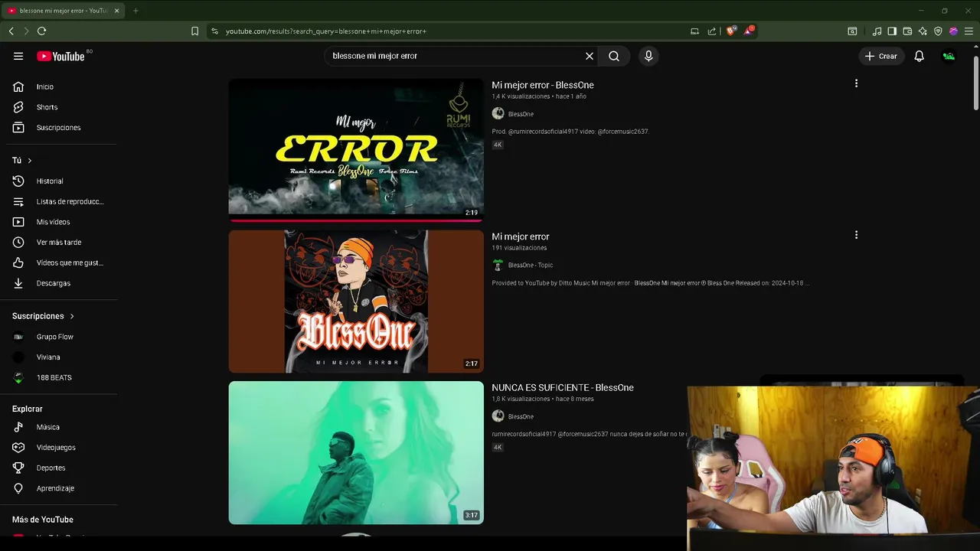The height and width of the screenshot is (551, 980).
Task: Open the YouTube hamburger guide menu
Action: (18, 56)
